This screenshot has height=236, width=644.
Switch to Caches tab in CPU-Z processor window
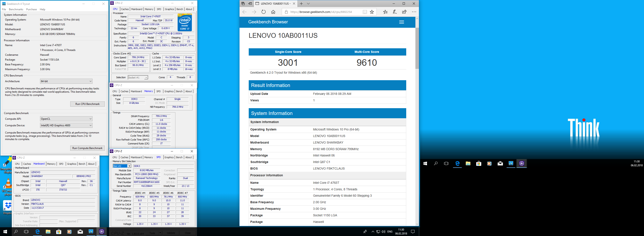click(x=125, y=9)
